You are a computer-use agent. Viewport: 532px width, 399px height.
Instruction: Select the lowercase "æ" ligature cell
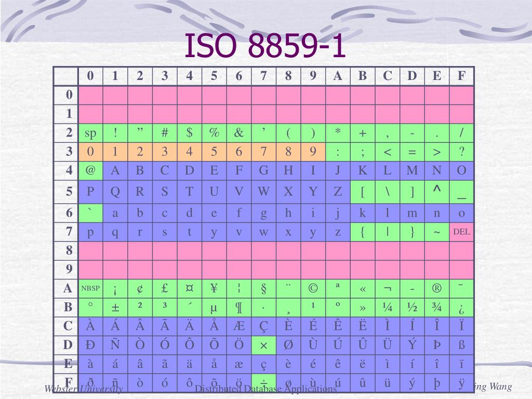coord(239,364)
